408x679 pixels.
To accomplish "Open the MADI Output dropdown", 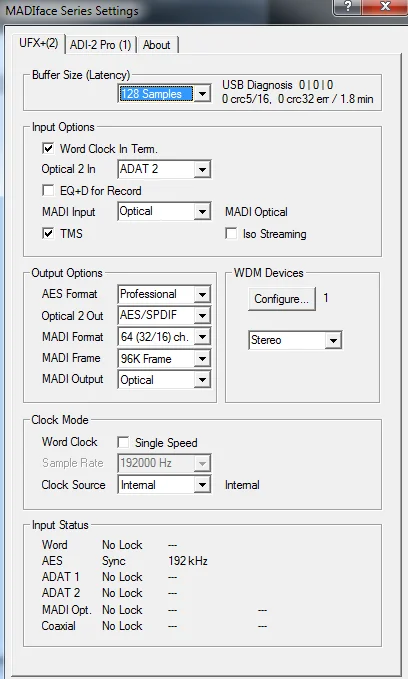I will point(164,380).
